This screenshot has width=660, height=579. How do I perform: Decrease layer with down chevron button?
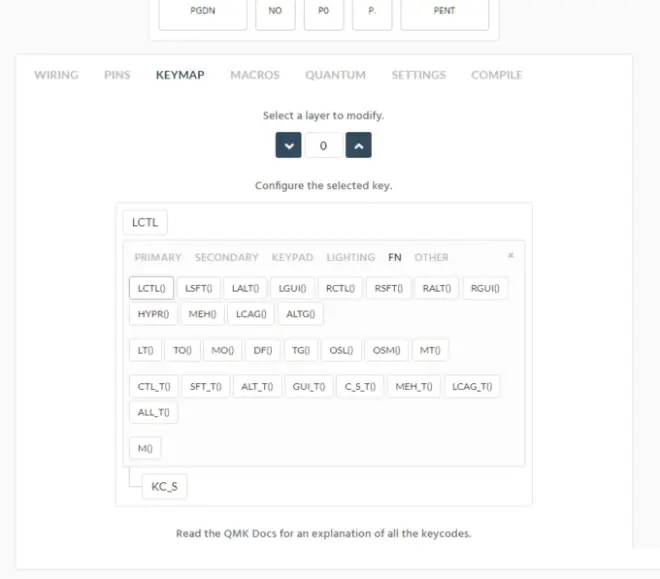[x=288, y=145]
